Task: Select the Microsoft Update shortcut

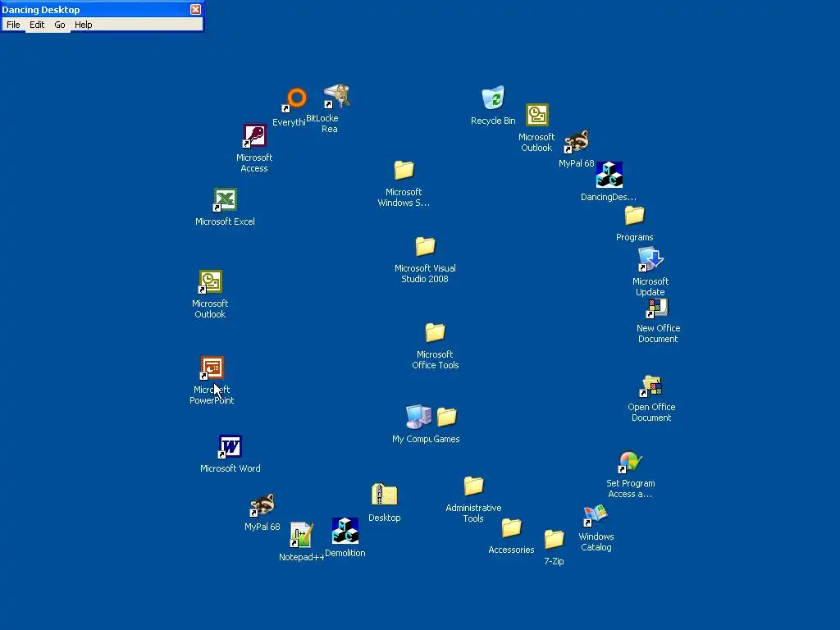Action: (651, 259)
